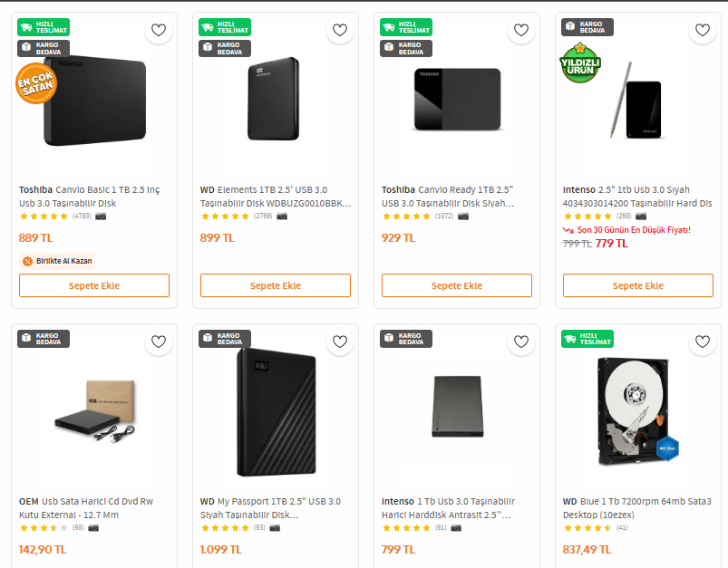The image size is (728, 568).
Task: Add Toshiba Canvio Basic to cart
Action: coord(94,285)
